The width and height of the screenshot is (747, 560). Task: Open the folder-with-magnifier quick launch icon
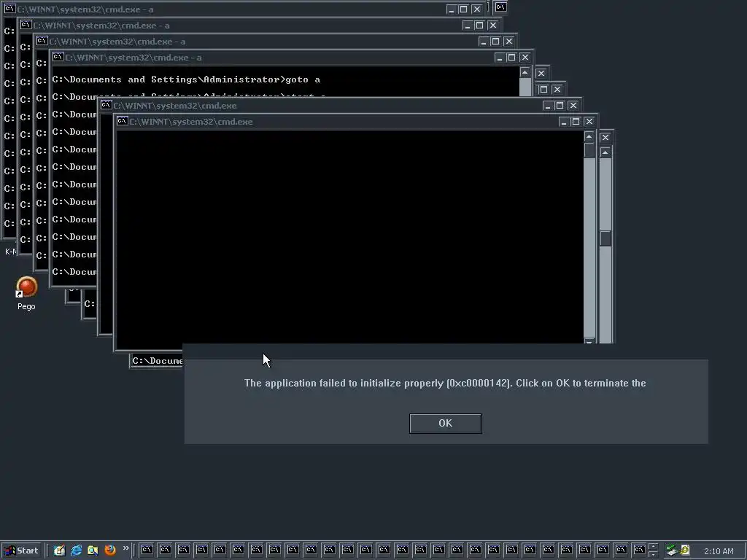[93, 551]
